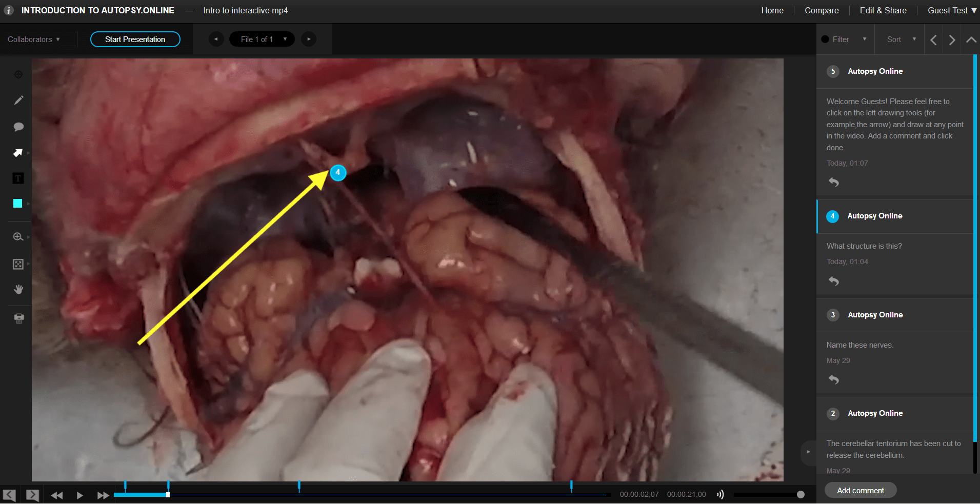Open the comments Filter dropdown

click(x=844, y=39)
